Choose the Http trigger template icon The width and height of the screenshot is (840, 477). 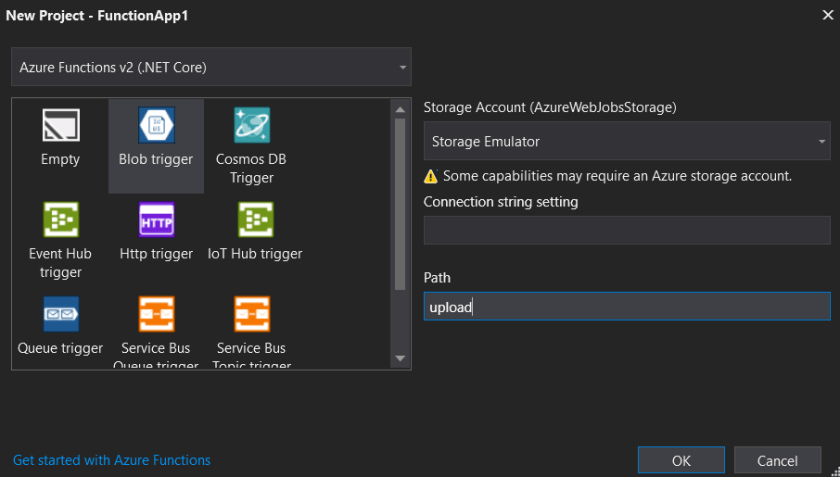pos(156,220)
